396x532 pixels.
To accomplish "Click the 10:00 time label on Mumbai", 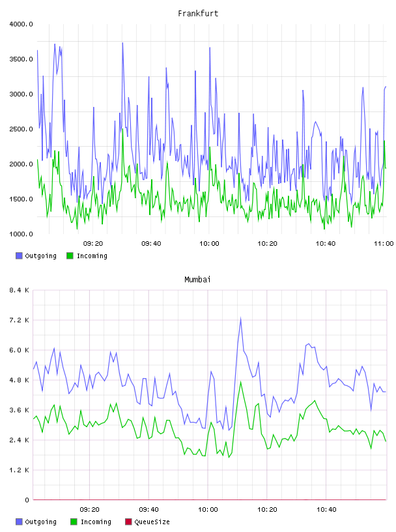I will [x=208, y=509].
